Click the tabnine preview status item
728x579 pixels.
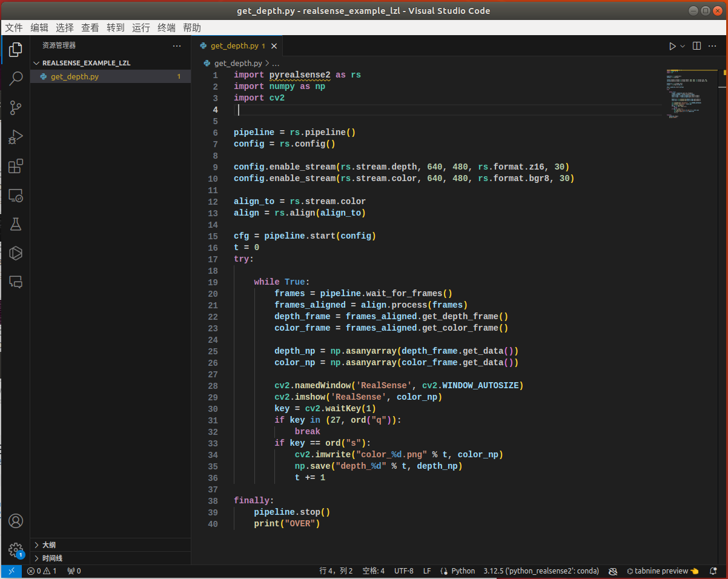(x=663, y=571)
